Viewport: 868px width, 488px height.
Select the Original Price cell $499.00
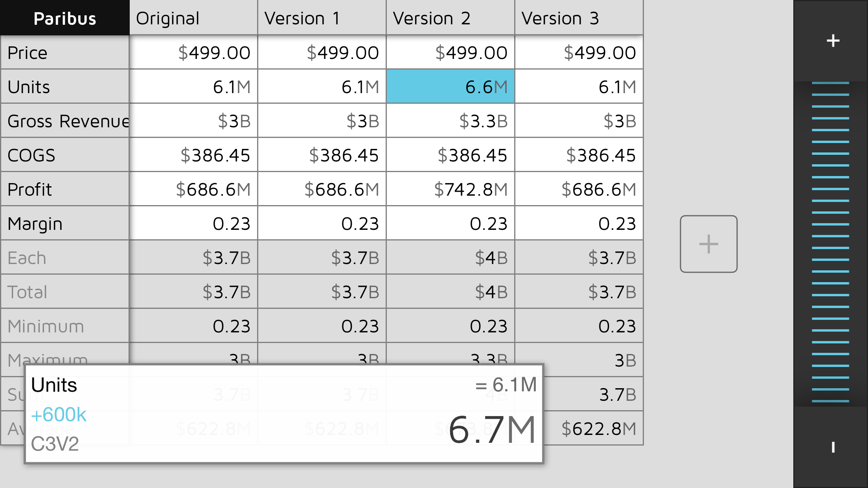click(193, 52)
